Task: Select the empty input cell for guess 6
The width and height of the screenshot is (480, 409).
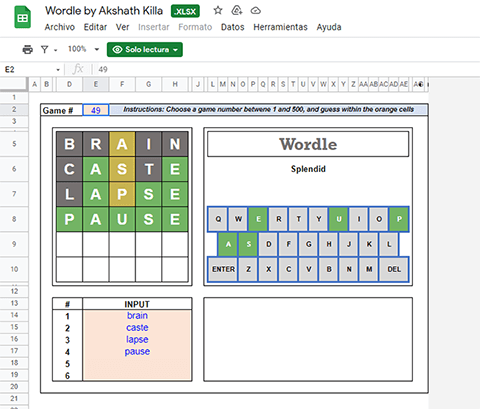Action: [x=137, y=375]
